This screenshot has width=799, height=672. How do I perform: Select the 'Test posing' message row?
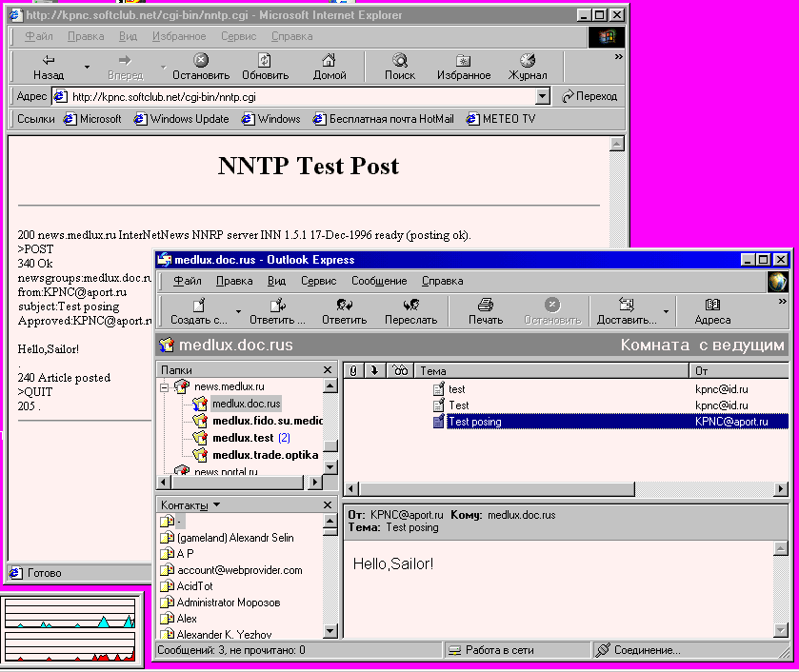point(566,422)
